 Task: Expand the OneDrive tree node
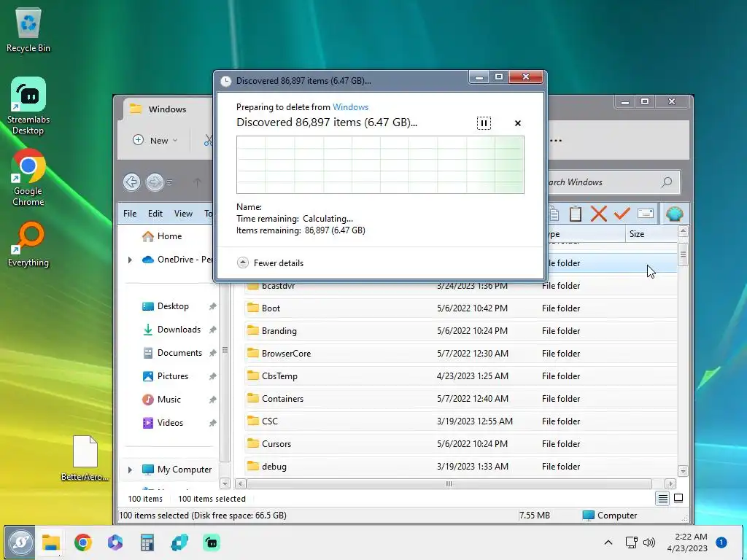pos(130,260)
